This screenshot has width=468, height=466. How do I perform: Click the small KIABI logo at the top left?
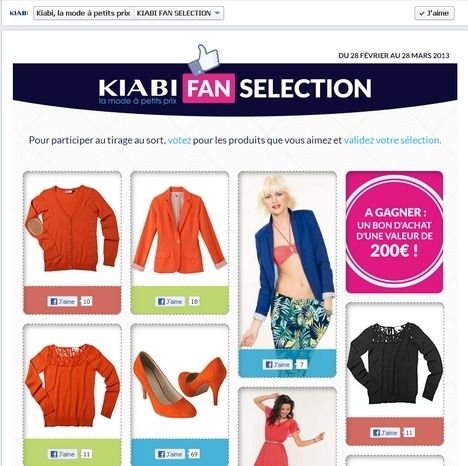[x=18, y=13]
